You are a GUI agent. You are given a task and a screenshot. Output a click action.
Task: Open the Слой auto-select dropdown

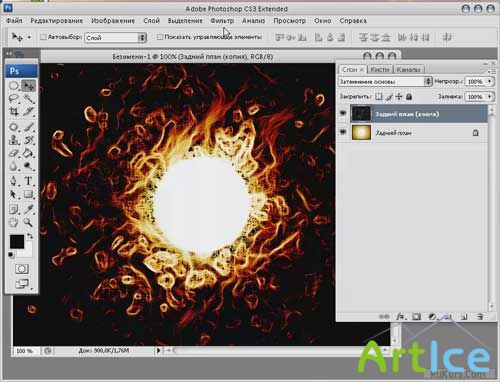point(116,37)
